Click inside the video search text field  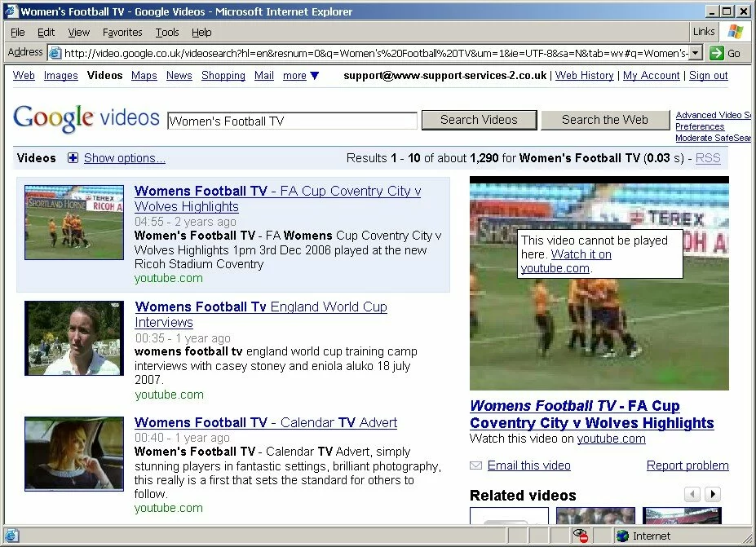(292, 121)
